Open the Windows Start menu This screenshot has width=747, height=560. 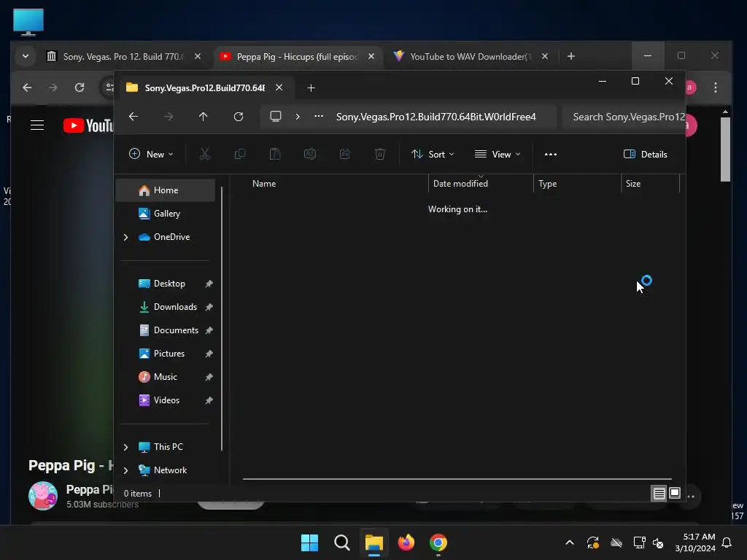point(309,542)
